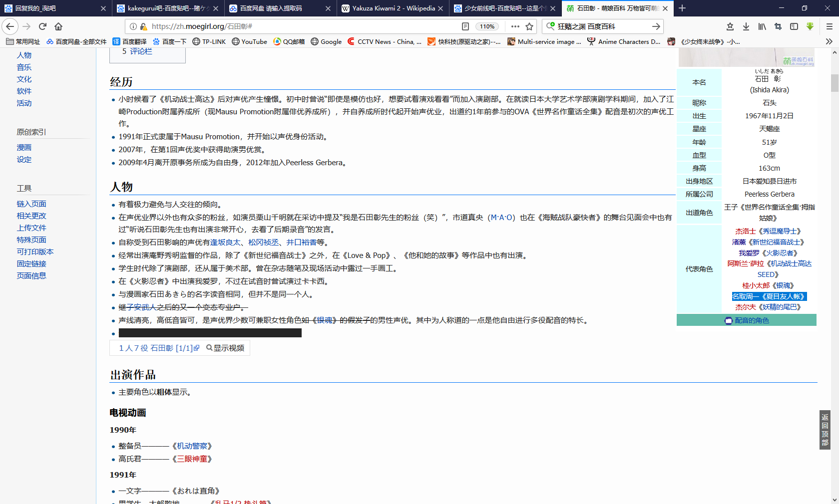Submit search with the arrow icon
This screenshot has width=839, height=504.
click(x=656, y=26)
